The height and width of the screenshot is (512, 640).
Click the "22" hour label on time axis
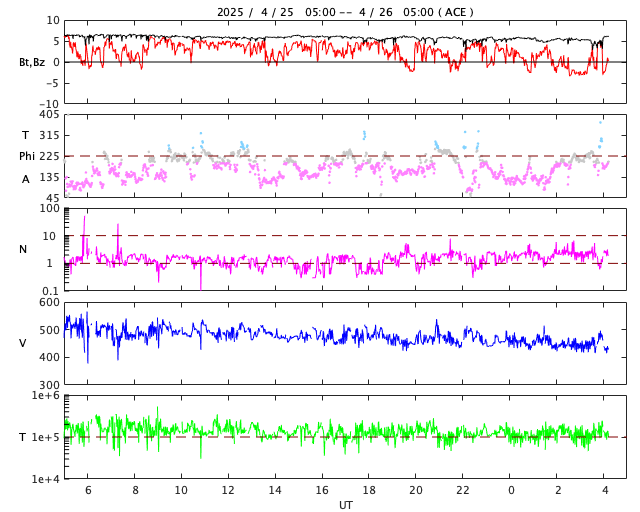tap(462, 490)
